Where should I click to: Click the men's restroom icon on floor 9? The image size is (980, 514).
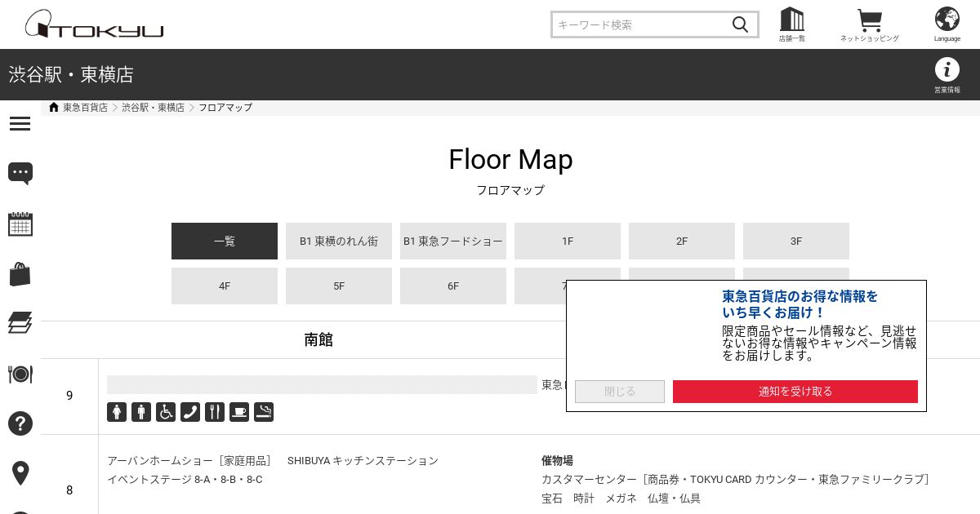click(x=141, y=412)
